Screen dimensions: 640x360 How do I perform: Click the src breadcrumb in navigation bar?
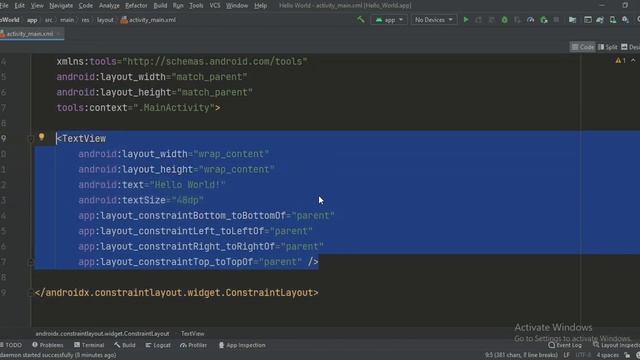tap(49, 20)
